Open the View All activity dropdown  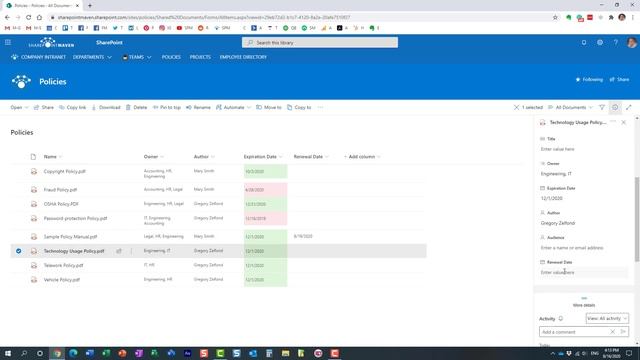click(607, 318)
